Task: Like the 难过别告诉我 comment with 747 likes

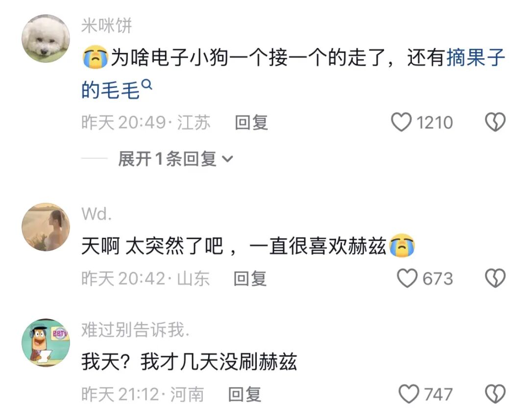Action: 409,394
